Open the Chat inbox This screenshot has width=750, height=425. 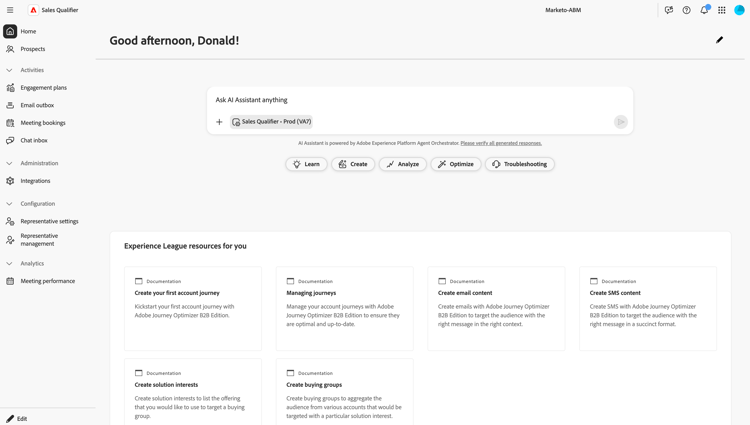[x=34, y=141]
